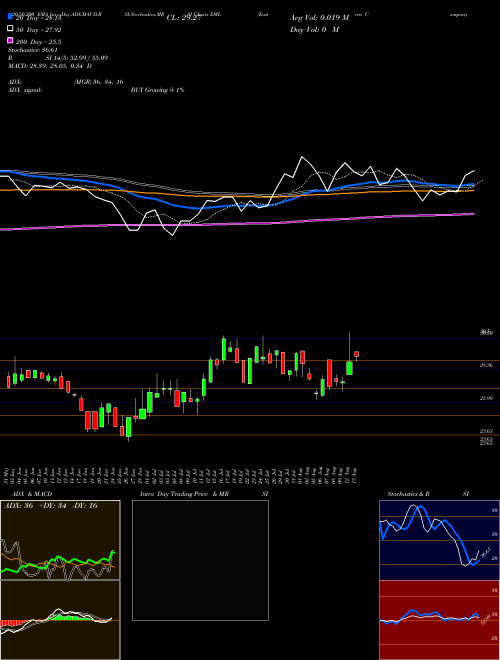
Task: Open the empty intraday price panel
Action: click(x=200, y=560)
